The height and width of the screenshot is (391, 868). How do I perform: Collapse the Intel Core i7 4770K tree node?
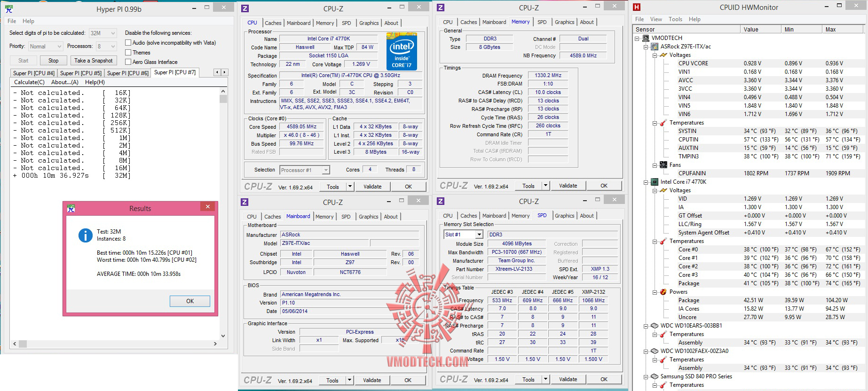(x=646, y=182)
